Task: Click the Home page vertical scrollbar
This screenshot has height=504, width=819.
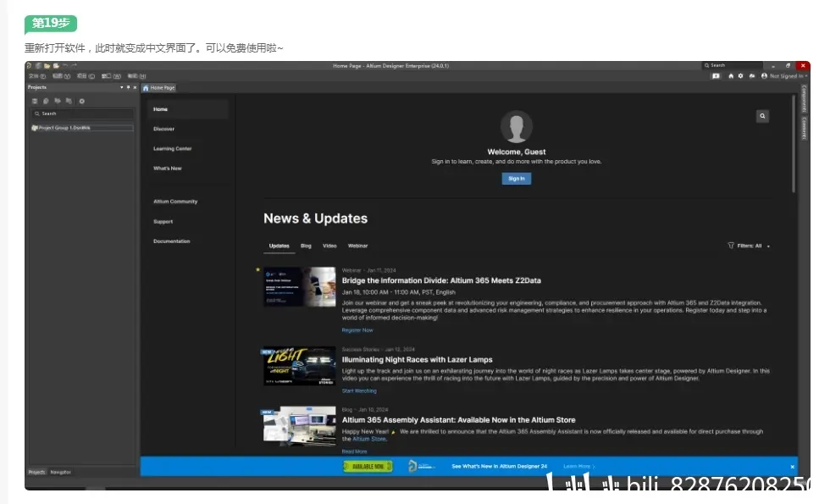Action: 794,144
